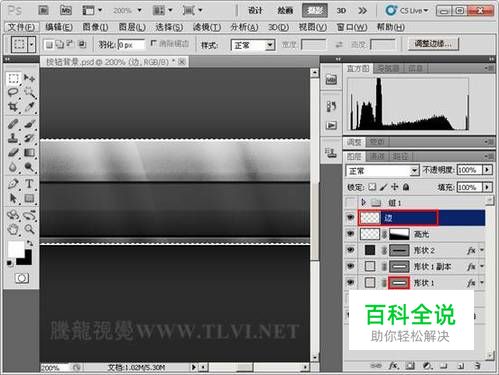The image size is (499, 375).
Task: Select the Brush tool
Action: 29,124
